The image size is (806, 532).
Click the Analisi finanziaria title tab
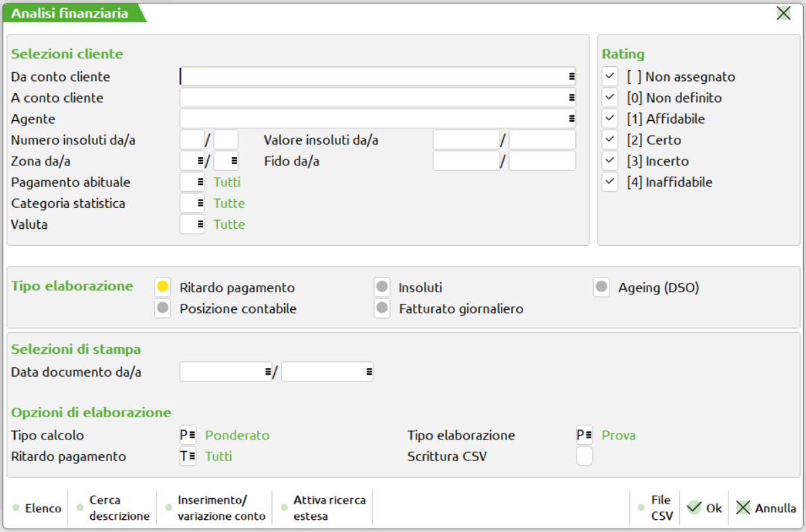point(70,13)
